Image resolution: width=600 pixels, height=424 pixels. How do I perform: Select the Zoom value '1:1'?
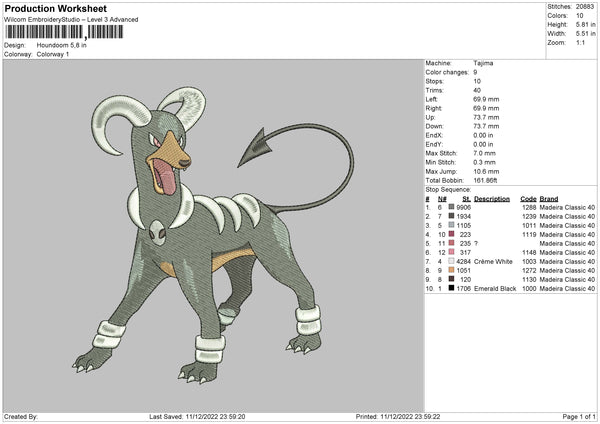coord(580,42)
